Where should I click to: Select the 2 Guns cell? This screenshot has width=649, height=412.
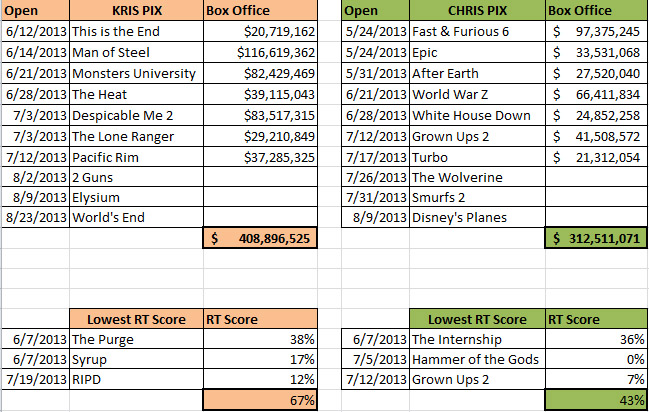137,178
